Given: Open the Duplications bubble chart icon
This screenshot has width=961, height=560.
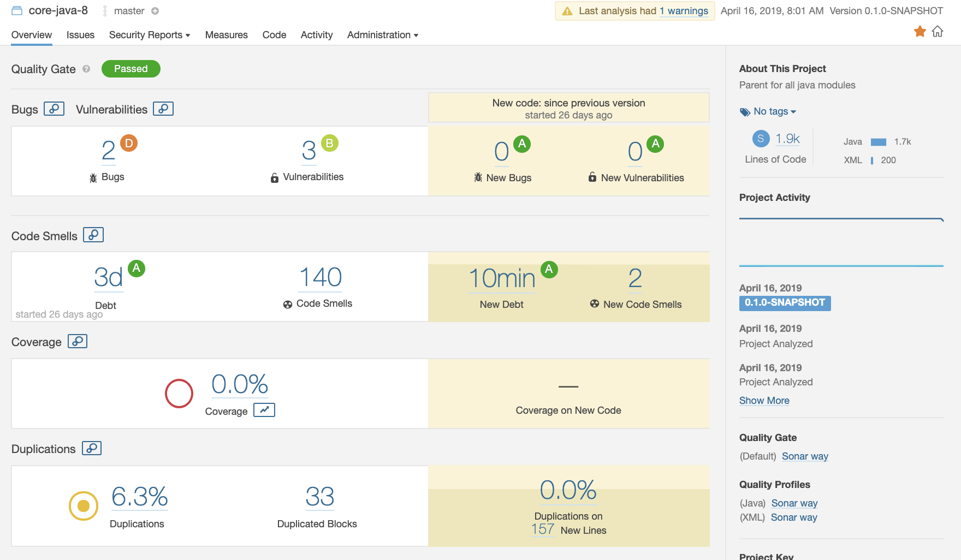Looking at the screenshot, I should click(92, 448).
